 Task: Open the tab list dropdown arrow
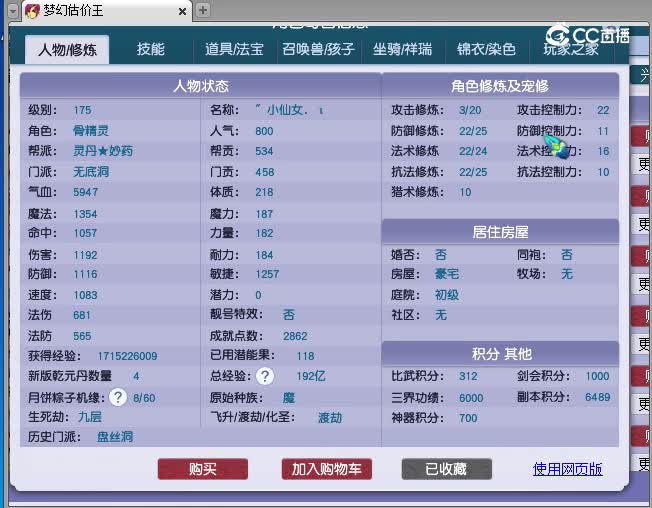coord(14,11)
